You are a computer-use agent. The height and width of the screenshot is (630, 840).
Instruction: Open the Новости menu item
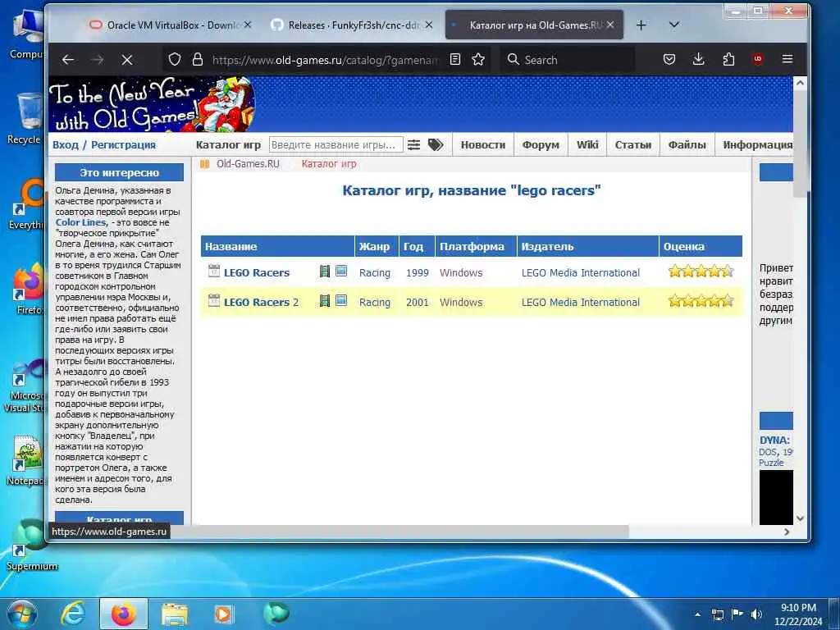(x=483, y=144)
